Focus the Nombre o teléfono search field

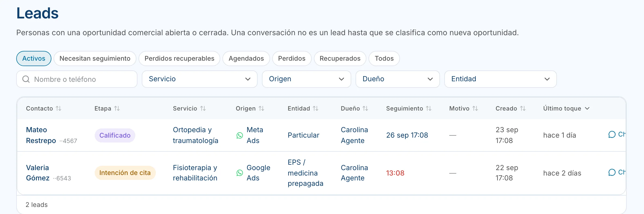(77, 79)
